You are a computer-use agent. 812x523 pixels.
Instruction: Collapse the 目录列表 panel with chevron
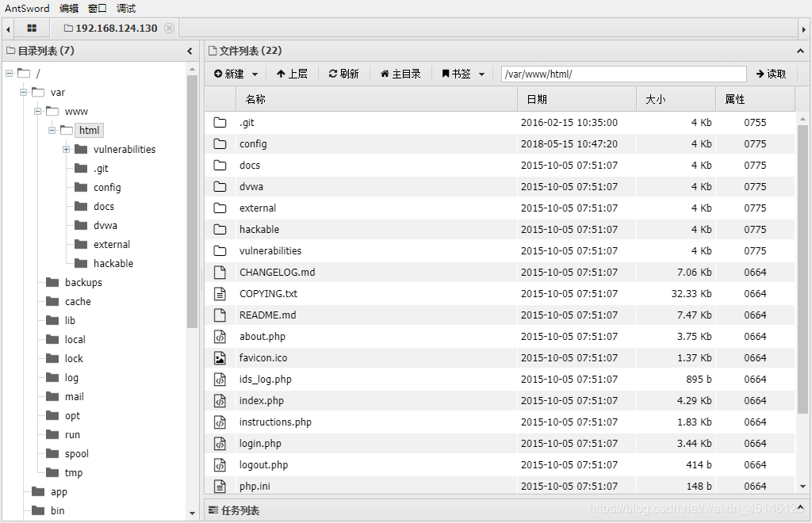pos(190,51)
